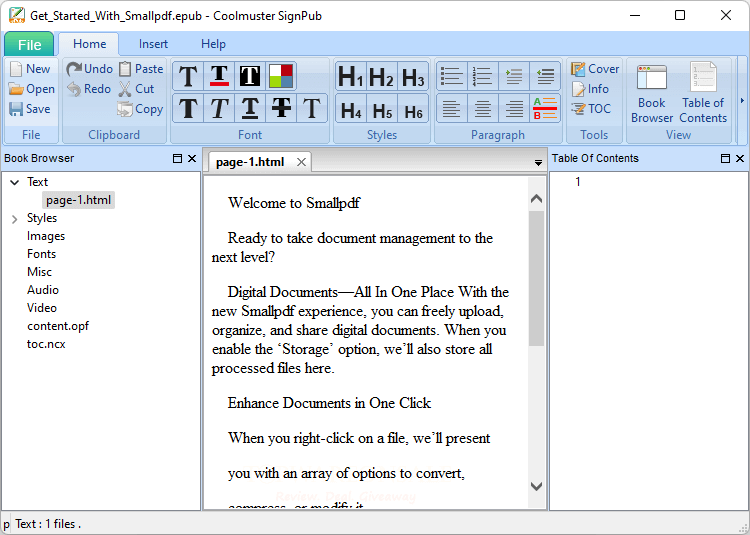Open the multicolor background color swatch
This screenshot has height=535, width=750.
pyautogui.click(x=280, y=76)
